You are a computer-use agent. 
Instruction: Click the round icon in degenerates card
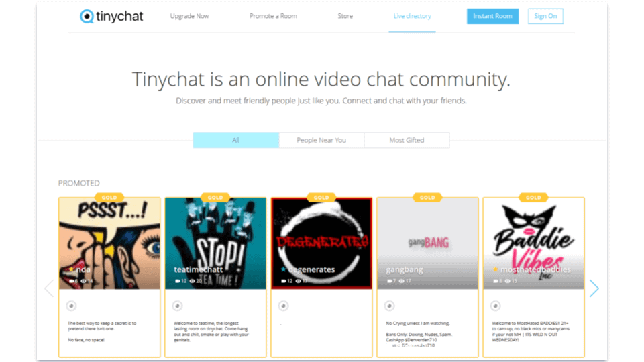[283, 306]
